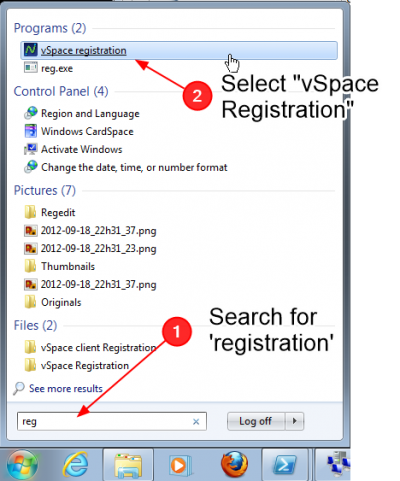
Task: Expand the Files (2) results group
Action: (x=35, y=325)
